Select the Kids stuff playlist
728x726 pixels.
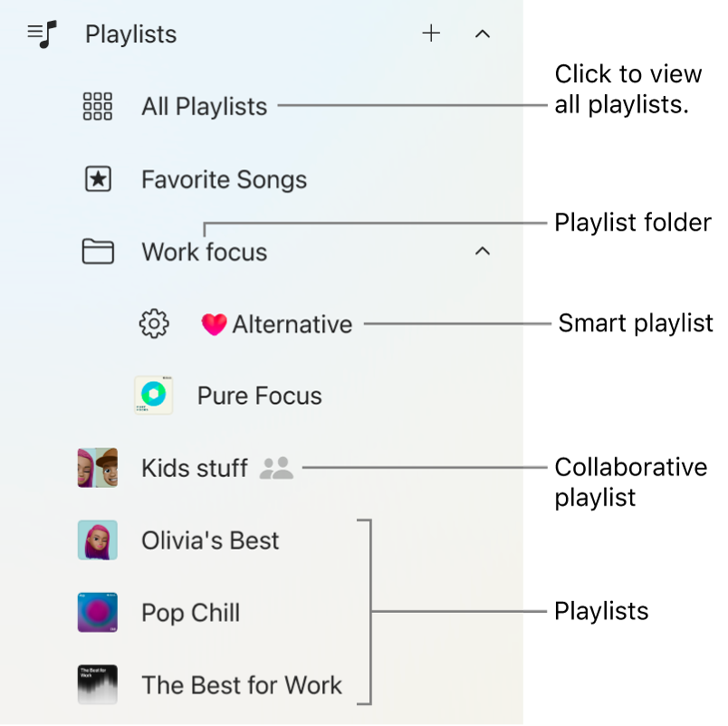[x=194, y=468]
